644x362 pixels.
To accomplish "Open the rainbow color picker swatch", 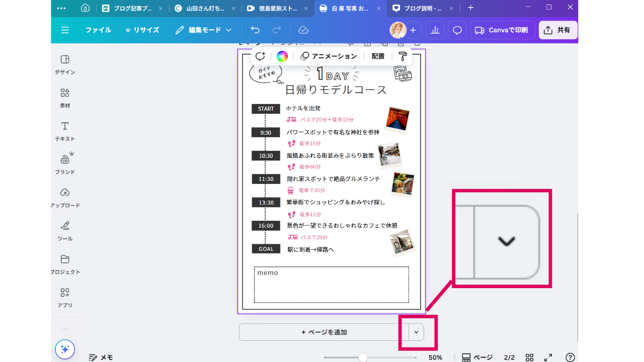I will point(282,56).
